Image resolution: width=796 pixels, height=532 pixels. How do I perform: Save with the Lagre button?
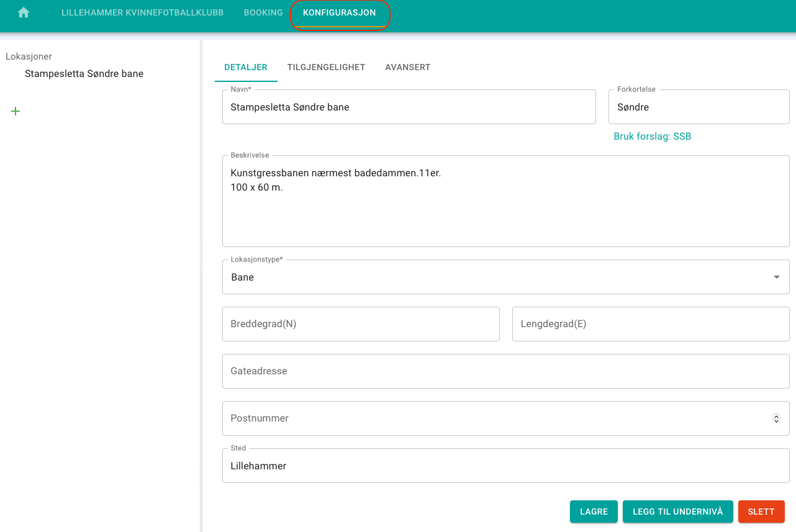pyautogui.click(x=594, y=512)
